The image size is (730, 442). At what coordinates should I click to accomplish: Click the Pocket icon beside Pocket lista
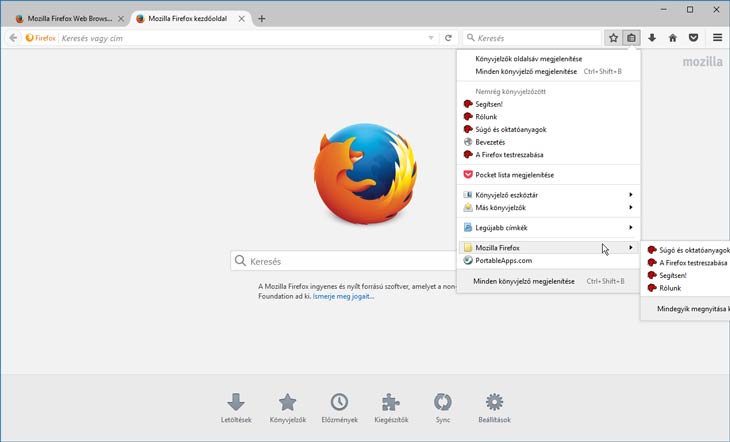click(468, 175)
